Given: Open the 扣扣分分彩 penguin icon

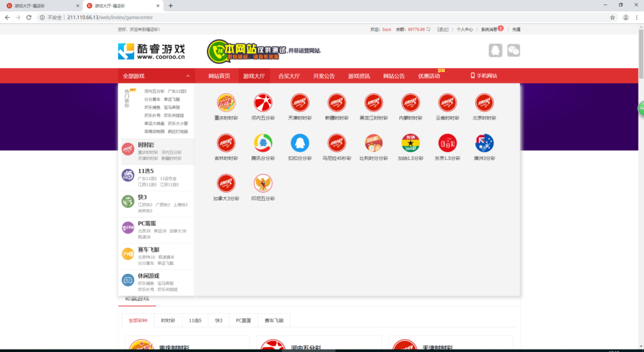Looking at the screenshot, I should (300, 144).
